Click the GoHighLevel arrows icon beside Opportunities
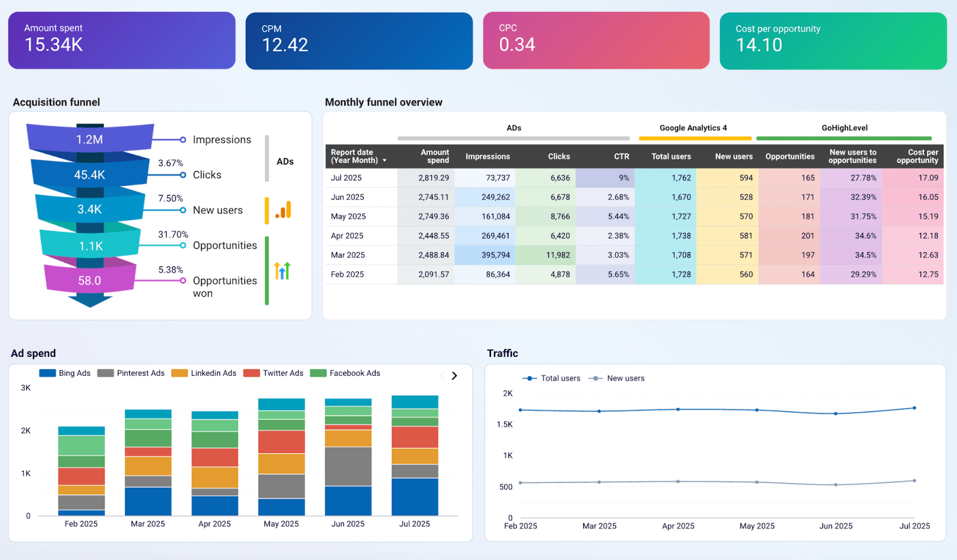 pos(282,271)
